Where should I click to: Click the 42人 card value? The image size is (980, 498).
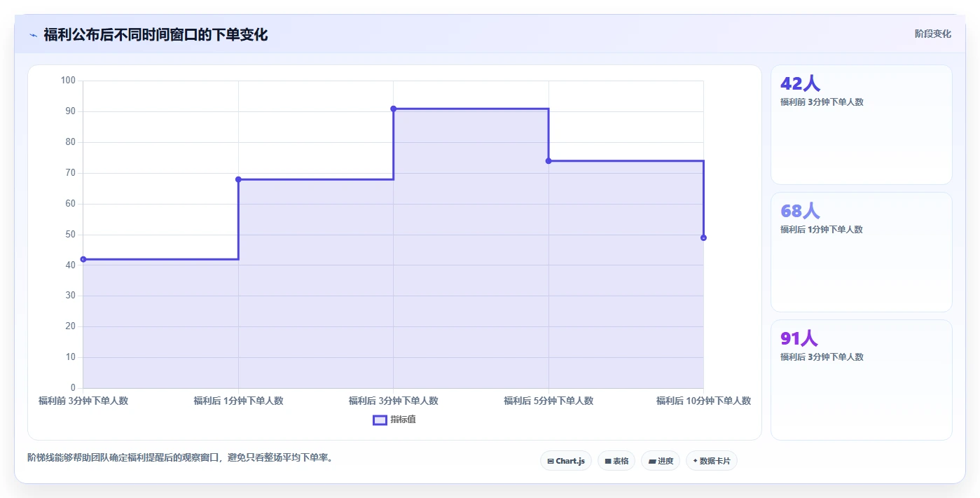(800, 84)
